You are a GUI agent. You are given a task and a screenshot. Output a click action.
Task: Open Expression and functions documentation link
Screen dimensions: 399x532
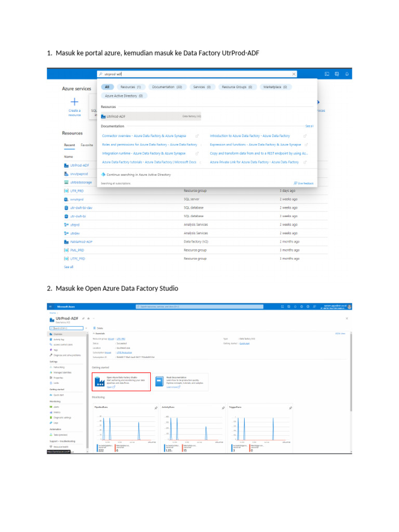coord(255,144)
